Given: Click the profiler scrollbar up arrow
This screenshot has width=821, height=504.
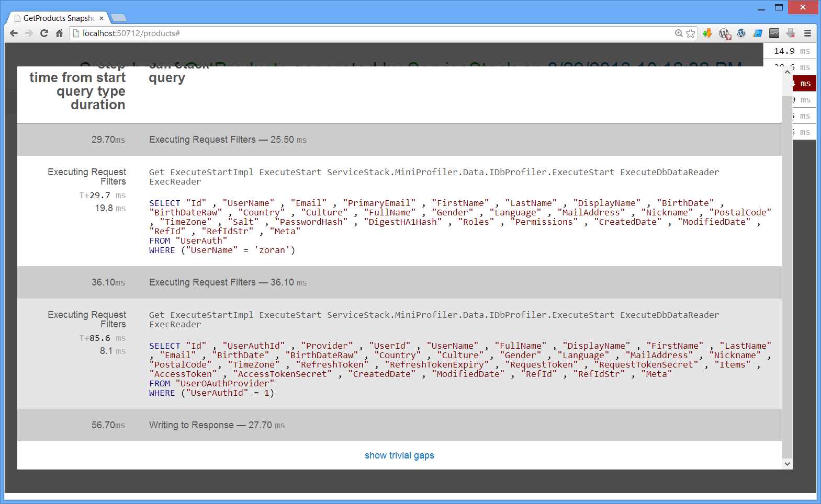Looking at the screenshot, I should (787, 72).
